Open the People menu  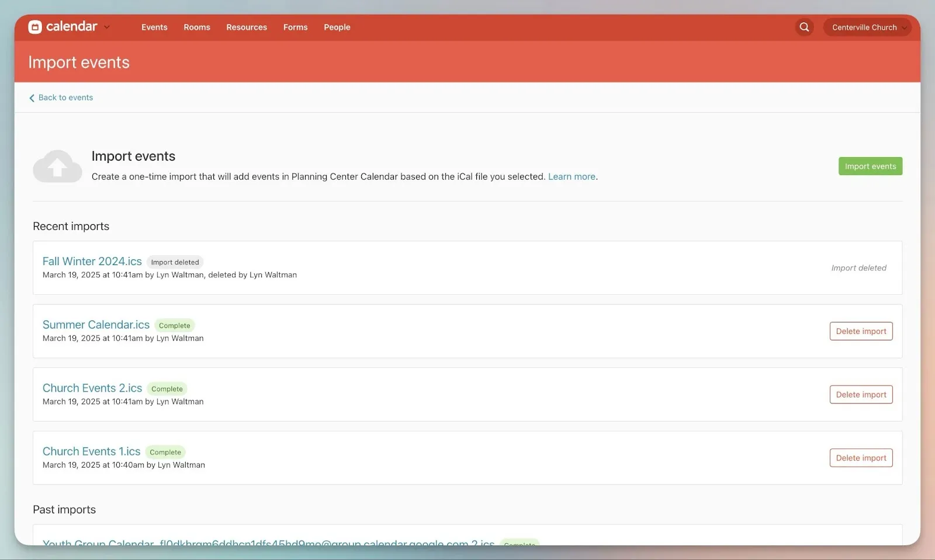click(337, 27)
